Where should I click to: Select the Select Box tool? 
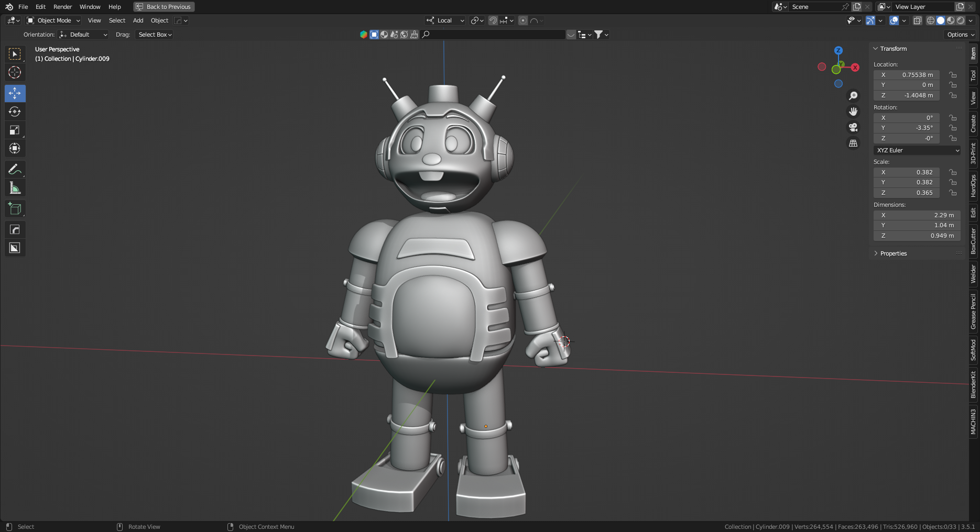[x=15, y=54]
